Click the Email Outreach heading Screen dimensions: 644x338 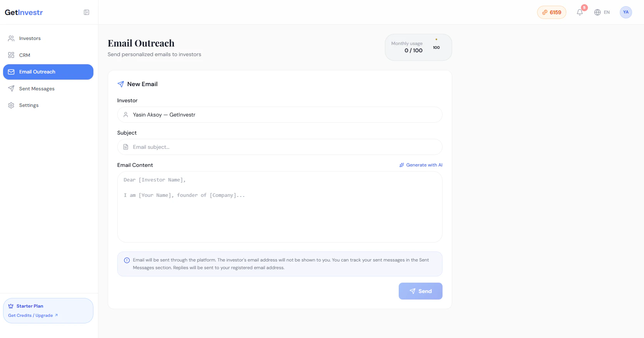click(x=141, y=43)
